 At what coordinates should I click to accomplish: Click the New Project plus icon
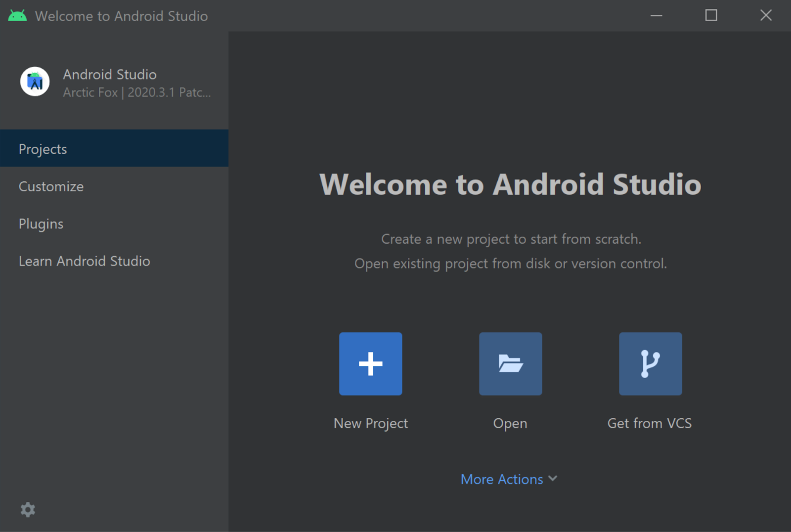(x=371, y=364)
